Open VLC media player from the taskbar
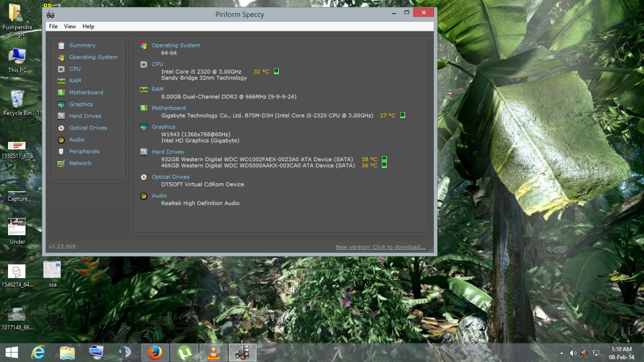 tap(213, 352)
